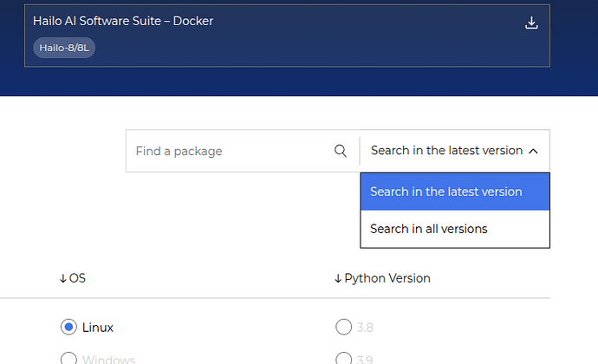Click the magnifier search icon
Screen dimensions: 598x364
341,151
